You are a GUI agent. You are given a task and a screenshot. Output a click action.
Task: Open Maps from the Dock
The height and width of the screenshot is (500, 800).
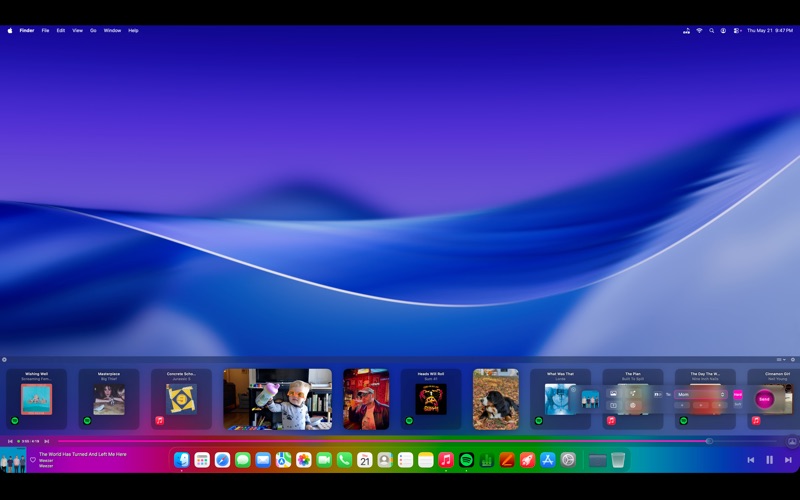(283, 460)
